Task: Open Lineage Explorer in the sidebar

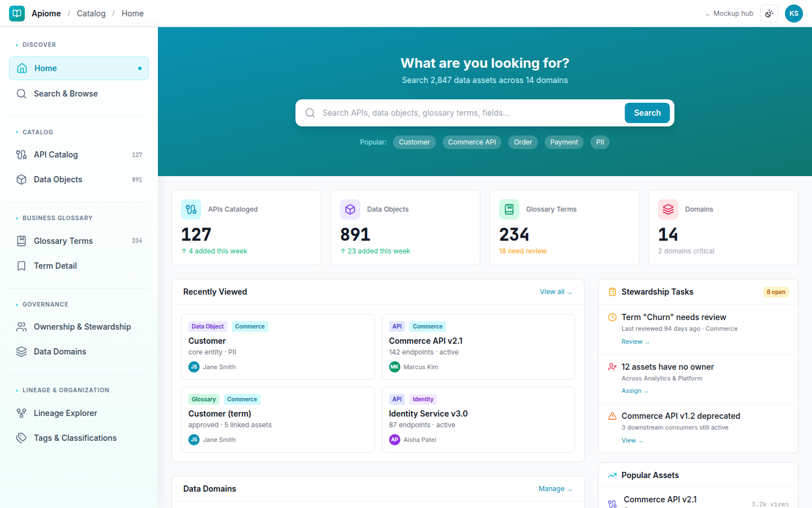Action: (x=79, y=413)
